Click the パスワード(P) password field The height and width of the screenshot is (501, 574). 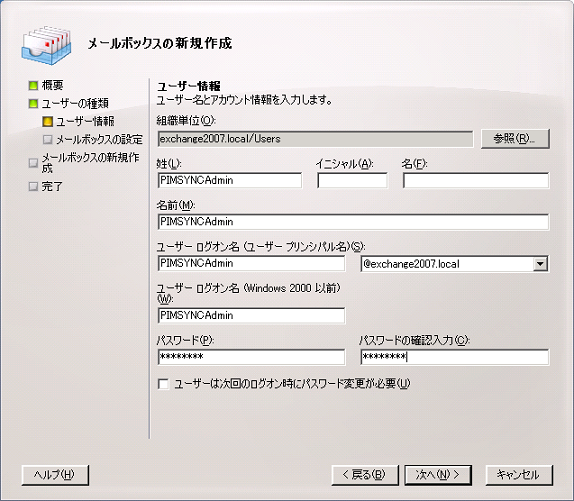pyautogui.click(x=251, y=357)
